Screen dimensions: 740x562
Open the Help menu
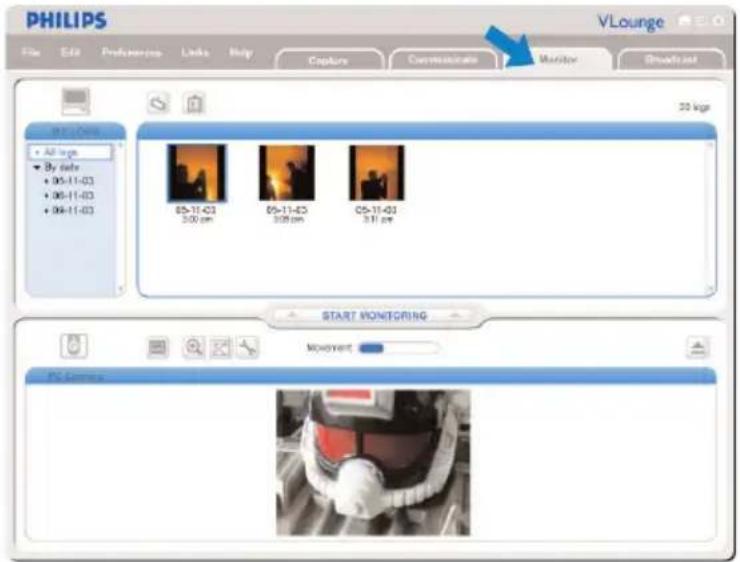click(x=241, y=52)
